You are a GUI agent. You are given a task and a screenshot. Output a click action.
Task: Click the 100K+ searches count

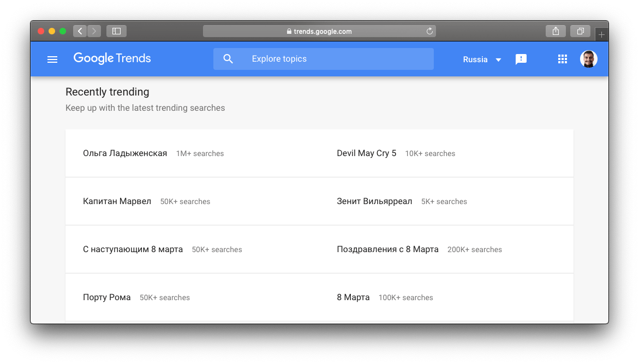click(405, 298)
